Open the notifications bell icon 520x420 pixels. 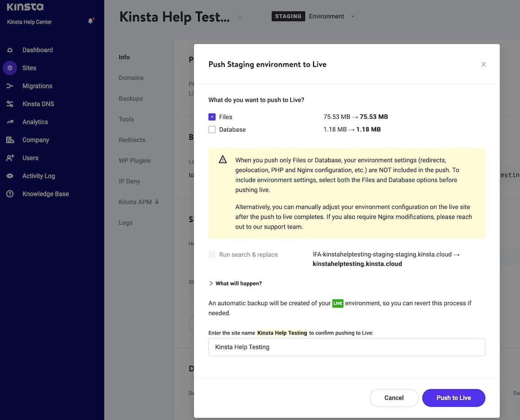[91, 21]
